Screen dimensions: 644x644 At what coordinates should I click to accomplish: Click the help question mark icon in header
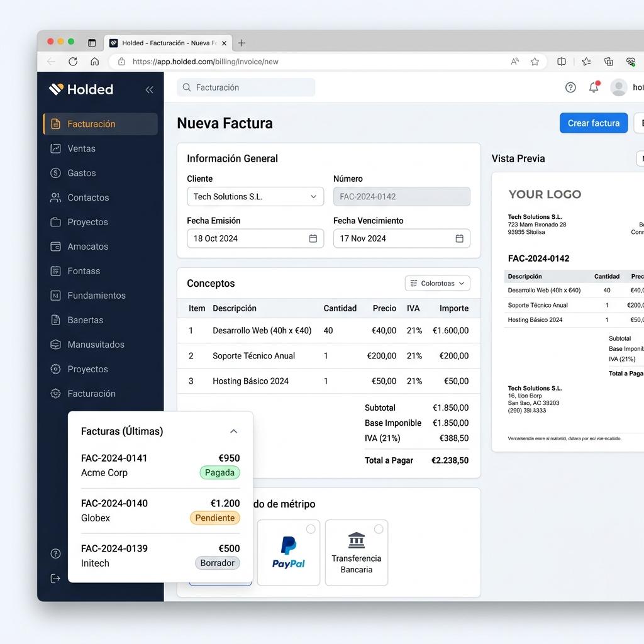(x=570, y=87)
